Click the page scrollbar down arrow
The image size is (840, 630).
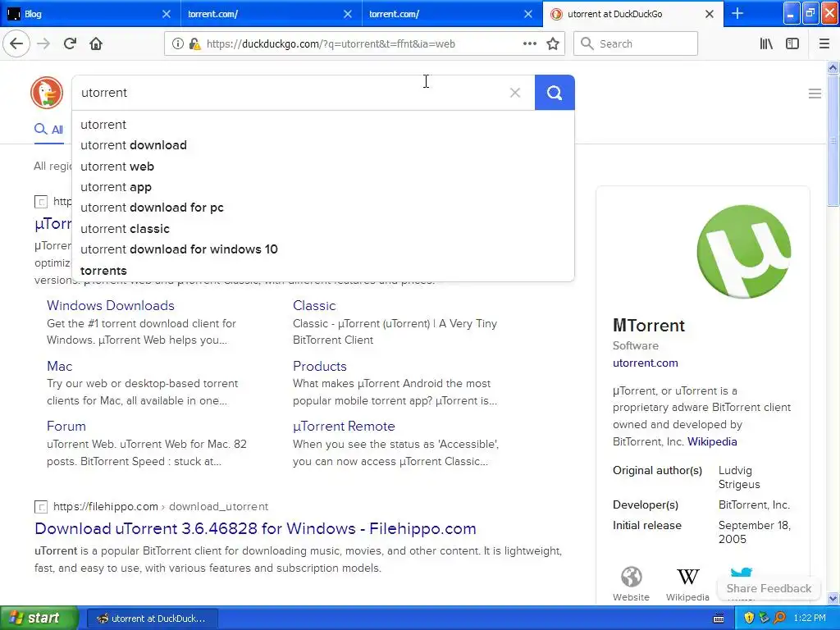tap(833, 598)
